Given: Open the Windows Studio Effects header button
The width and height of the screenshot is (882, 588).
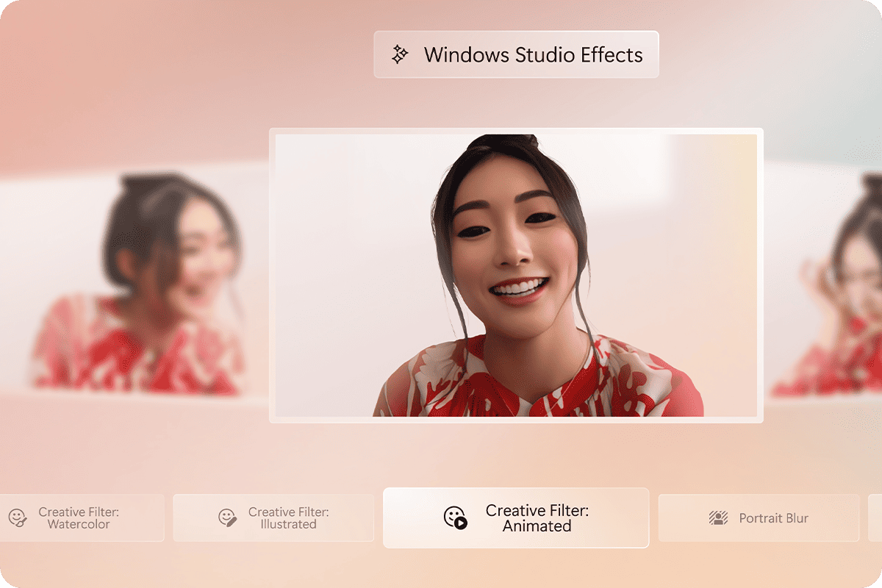Looking at the screenshot, I should 516,54.
